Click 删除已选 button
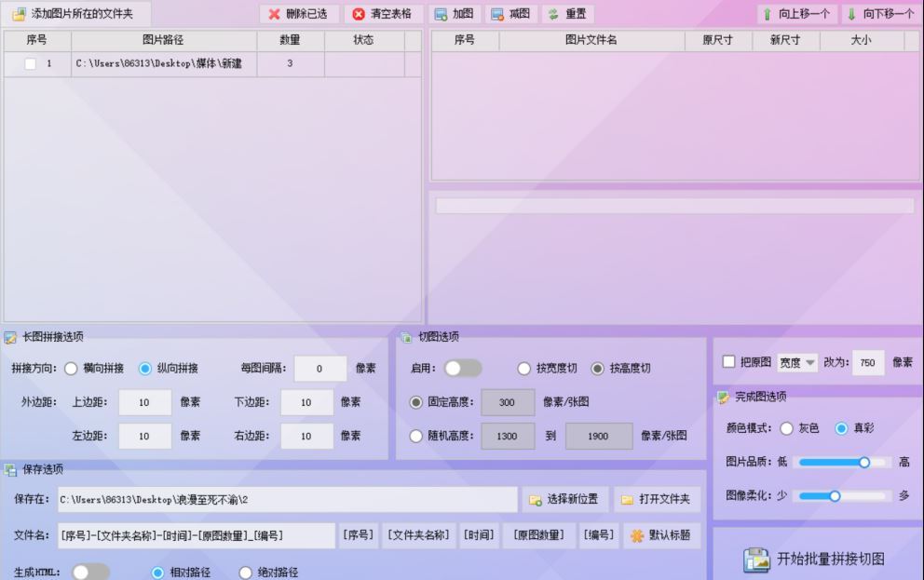Viewport: 924px width, 580px height. [x=299, y=14]
